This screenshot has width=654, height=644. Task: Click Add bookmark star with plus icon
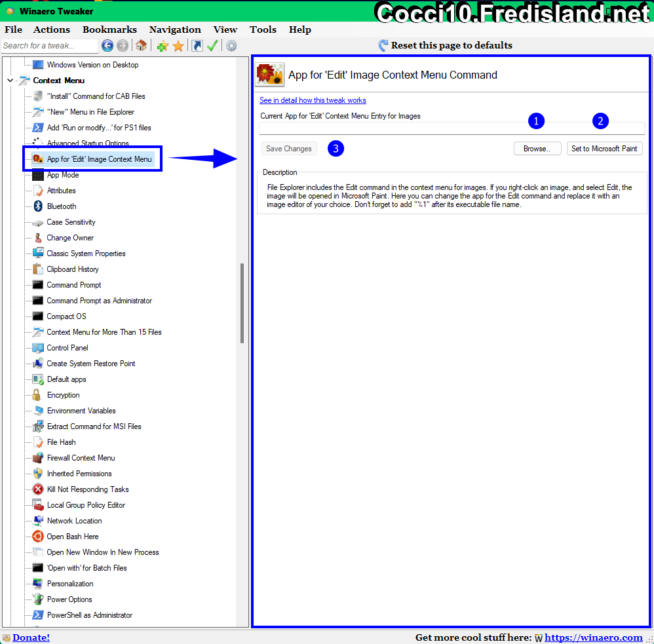tap(163, 46)
